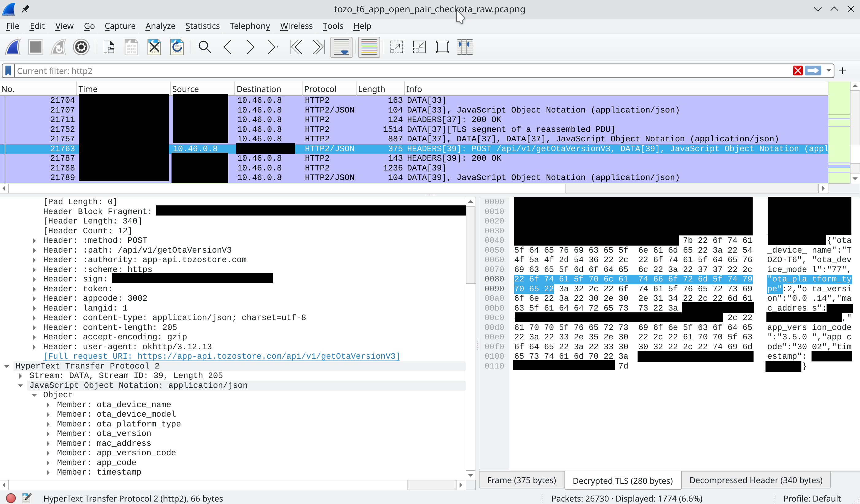Click the packet list vertical scrollbar
The image size is (860, 504).
(855, 133)
